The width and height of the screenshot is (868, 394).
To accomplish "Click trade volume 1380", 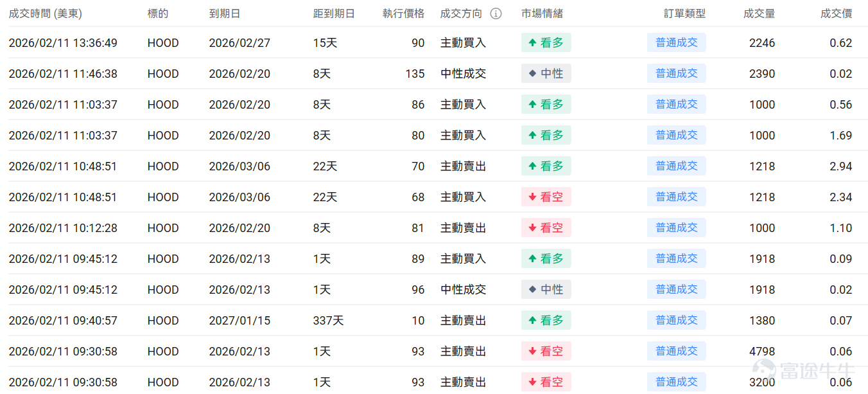I will pos(762,321).
